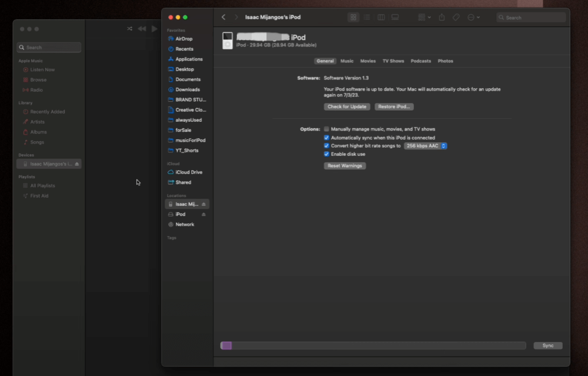Eject the iPod volume in Finder sidebar

click(203, 215)
